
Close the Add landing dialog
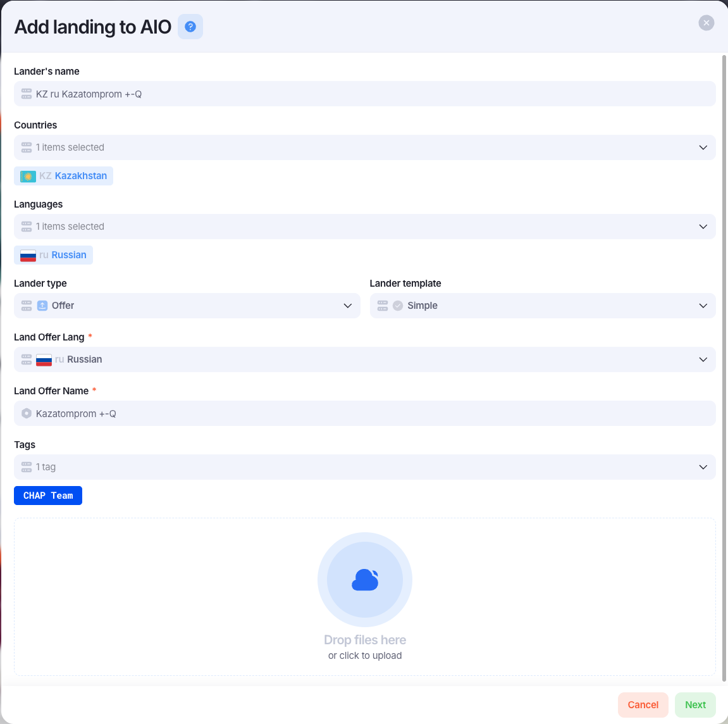706,23
